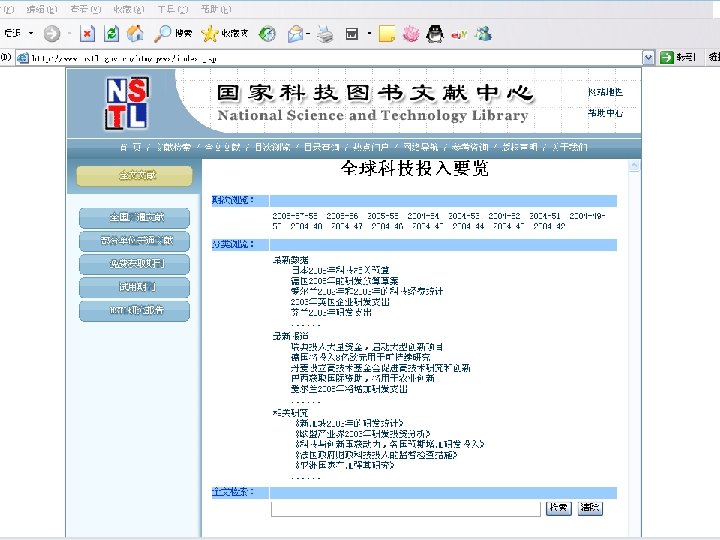Viewport: 720px width, 540px height.
Task: Open the 编辑(E) menu
Action: click(42, 9)
